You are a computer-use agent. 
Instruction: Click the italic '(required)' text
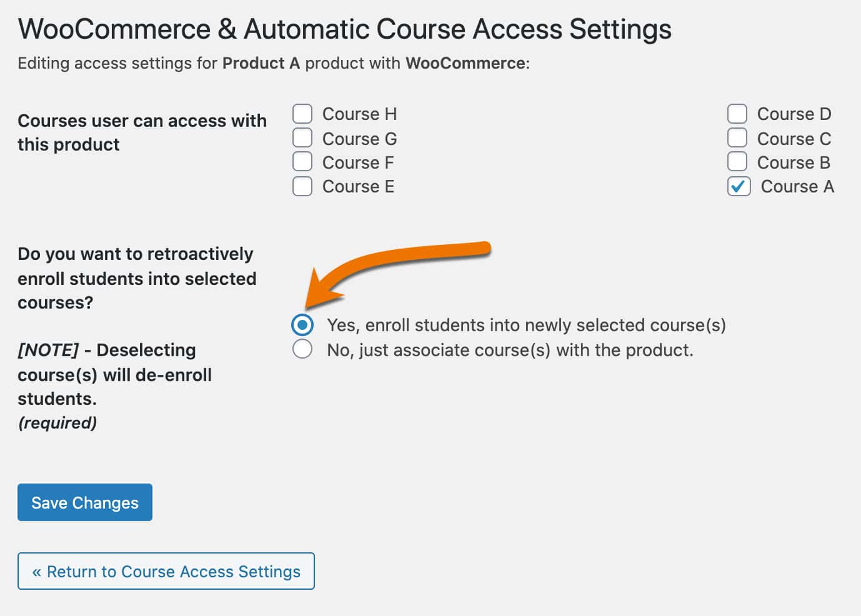point(57,423)
